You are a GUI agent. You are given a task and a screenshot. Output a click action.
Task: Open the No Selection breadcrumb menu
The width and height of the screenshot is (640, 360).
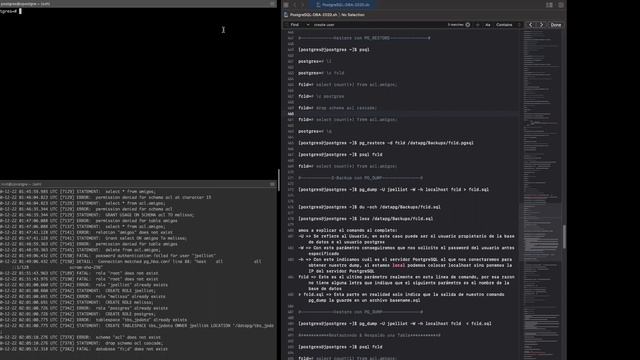pyautogui.click(x=353, y=15)
